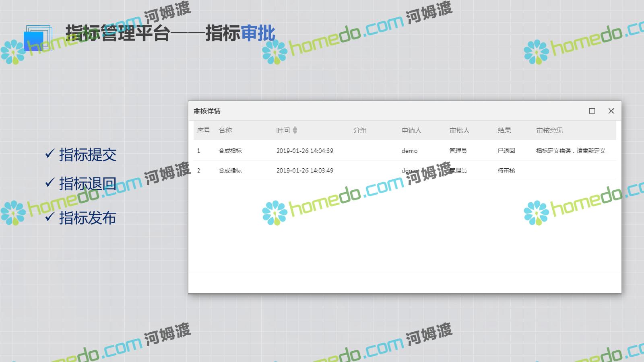Select the 审核详情 dialog title
Screen dimensions: 644x362
[x=207, y=111]
